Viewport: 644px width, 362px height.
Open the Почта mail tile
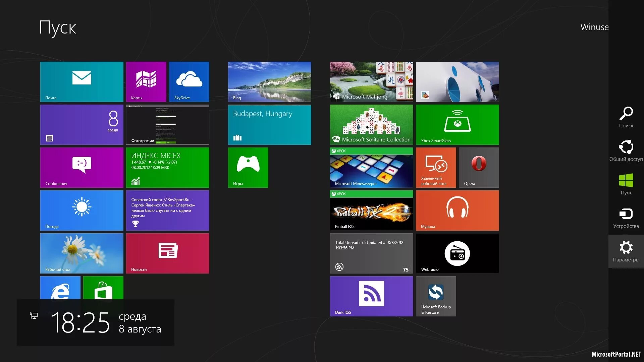82,81
